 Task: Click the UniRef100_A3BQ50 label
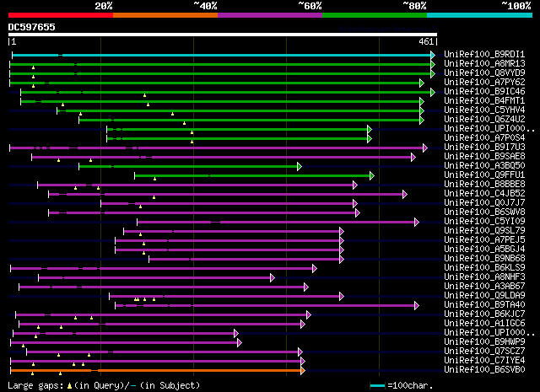[484, 165]
